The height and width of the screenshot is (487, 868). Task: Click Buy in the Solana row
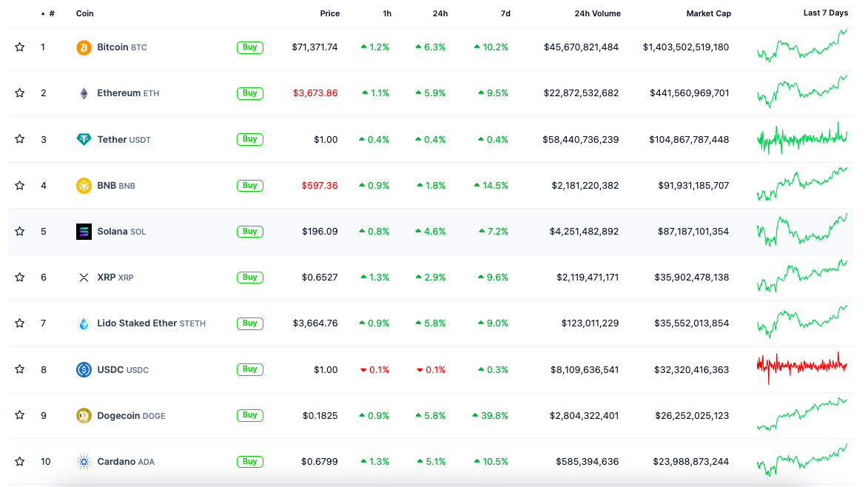point(249,232)
